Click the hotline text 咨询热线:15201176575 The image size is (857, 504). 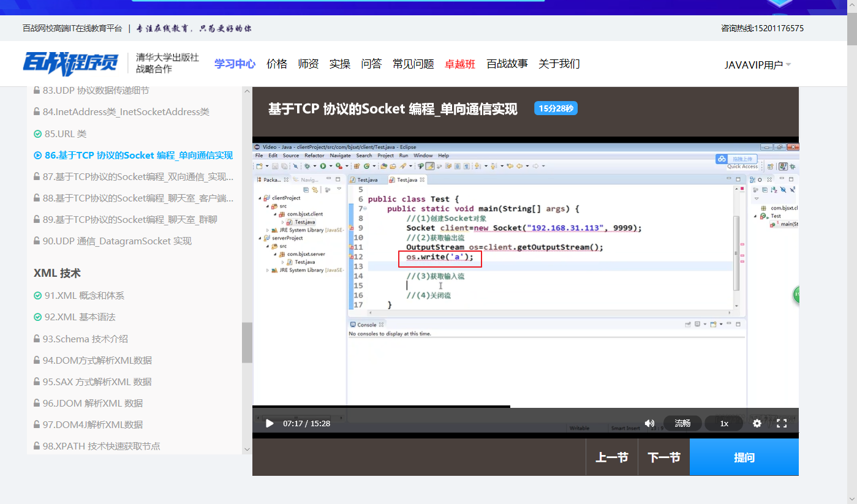tap(763, 28)
